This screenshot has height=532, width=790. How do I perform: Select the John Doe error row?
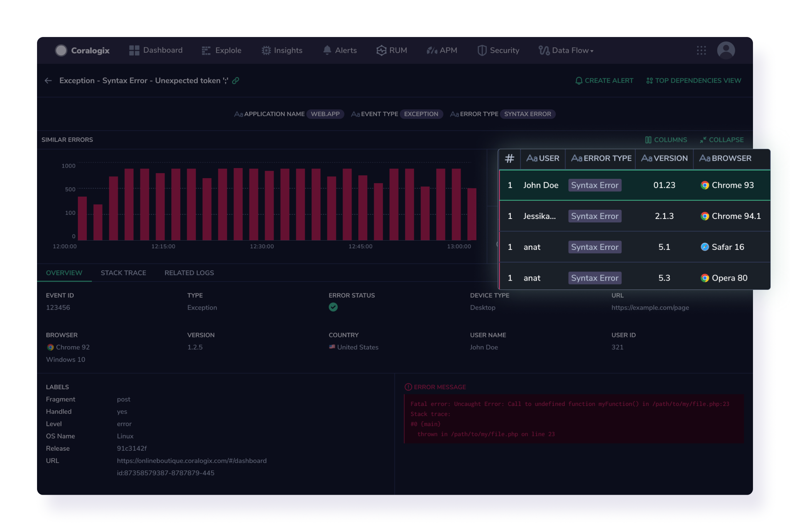click(635, 185)
